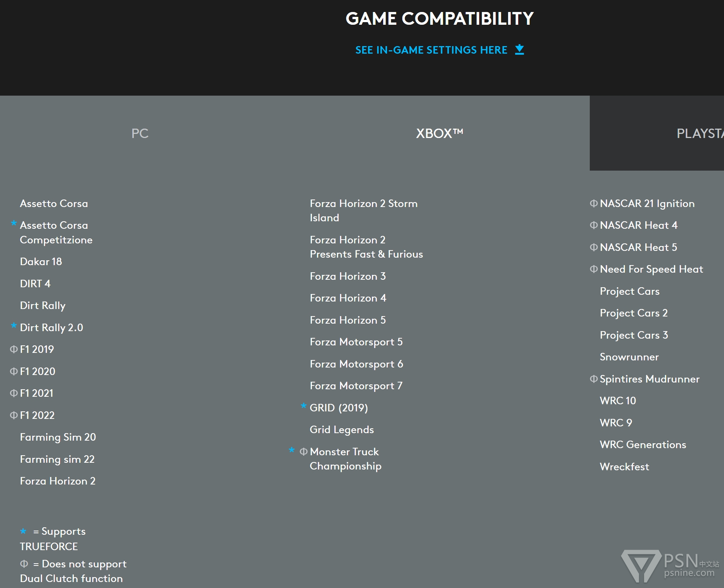The image size is (724, 588).
Task: Click the F1 2022 entry
Action: click(x=37, y=415)
